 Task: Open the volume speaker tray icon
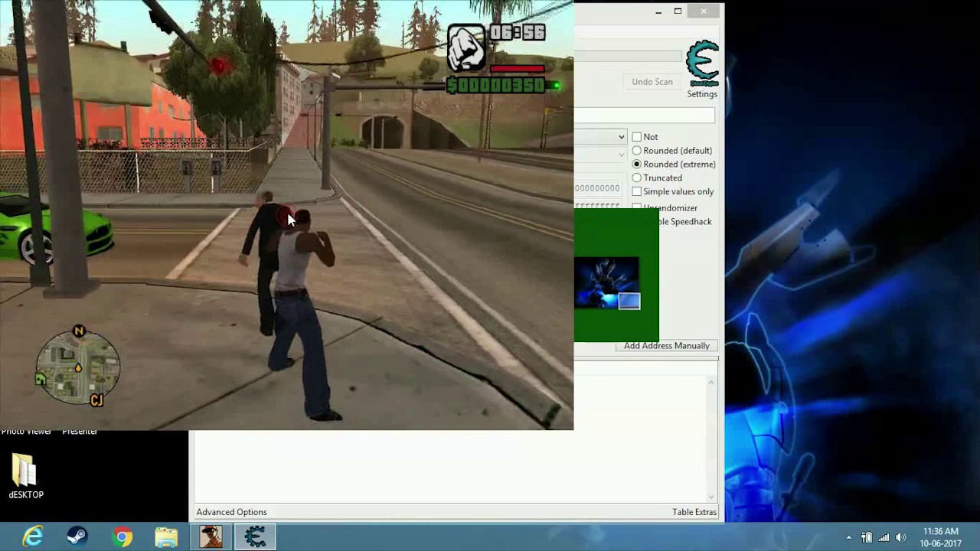coord(901,537)
